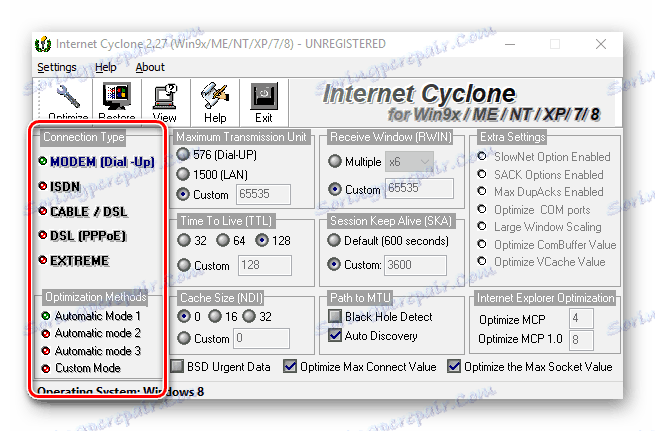Click the custom cache size field
Screen dimensions: 655x431
[261, 338]
